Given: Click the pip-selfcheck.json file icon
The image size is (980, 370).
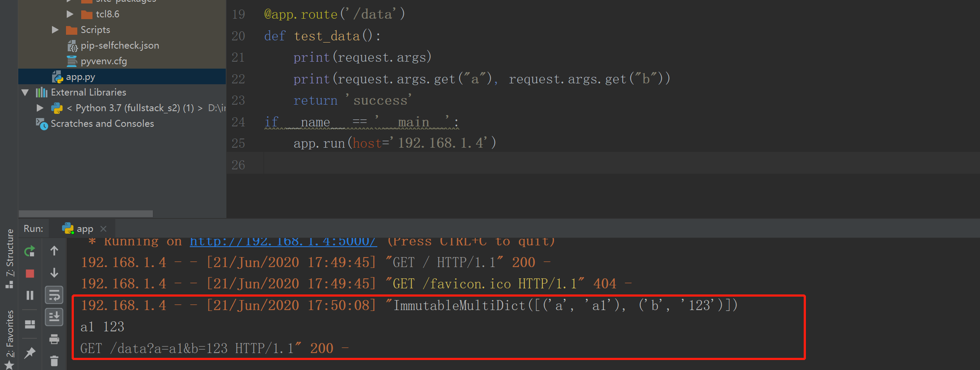Looking at the screenshot, I should pyautogui.click(x=72, y=46).
